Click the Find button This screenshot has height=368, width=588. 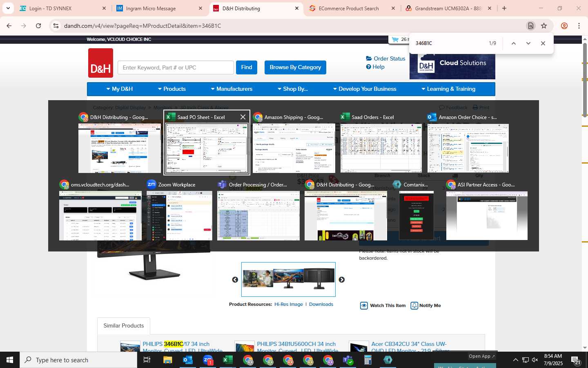click(x=247, y=67)
